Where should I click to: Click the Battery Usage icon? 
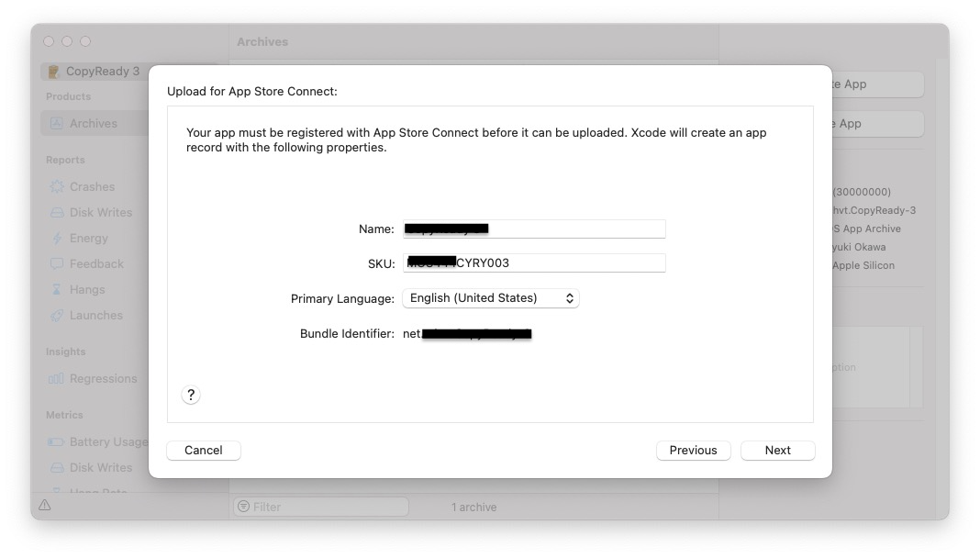56,441
